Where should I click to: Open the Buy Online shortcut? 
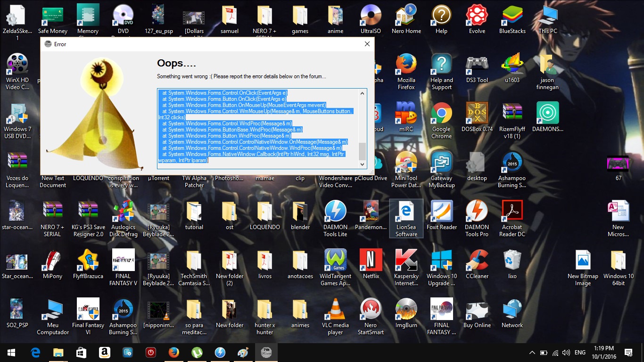pos(477,314)
